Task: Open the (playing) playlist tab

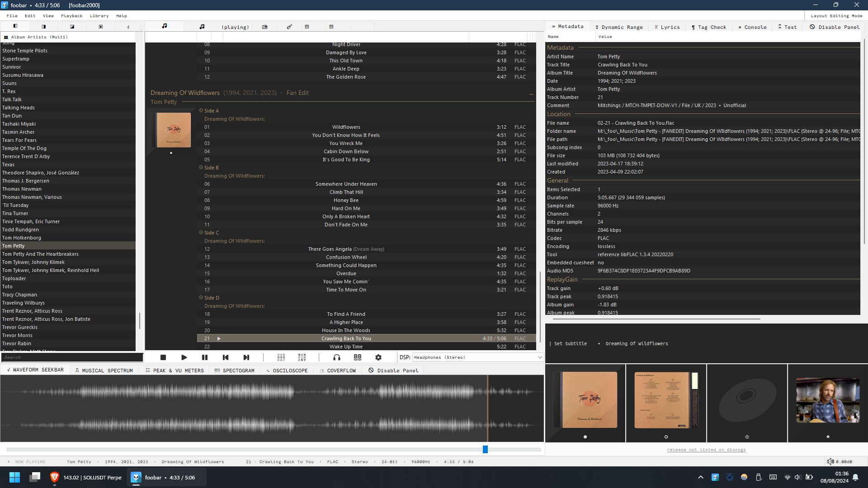Action: point(235,27)
